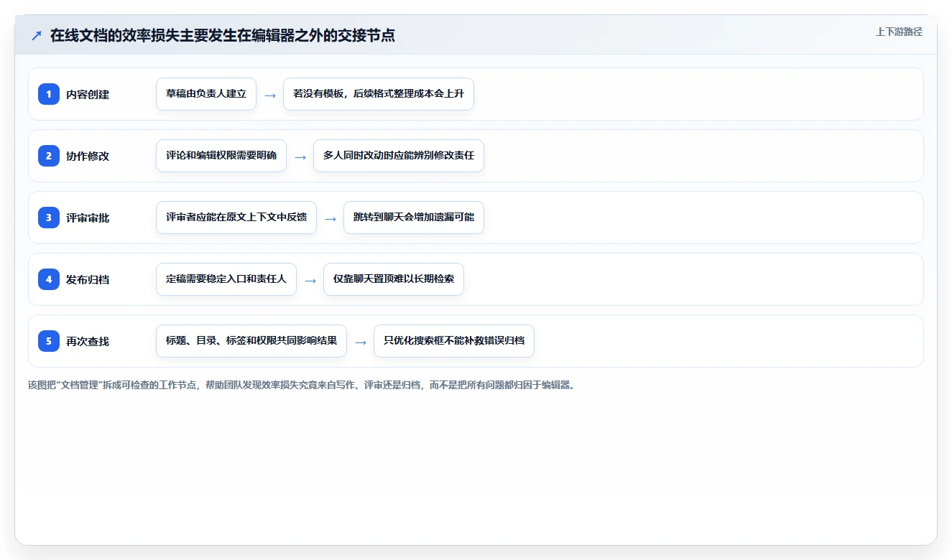Click the title 在线文档的效率损失主要发生在编辑器之外的交接节点
Viewport: 952px width, 560px height.
coord(223,35)
